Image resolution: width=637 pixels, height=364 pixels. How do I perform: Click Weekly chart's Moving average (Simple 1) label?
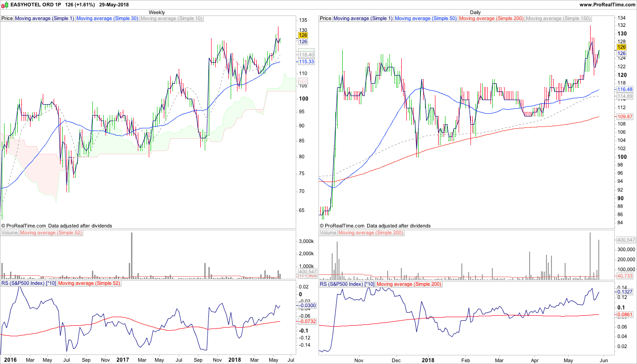click(x=44, y=19)
